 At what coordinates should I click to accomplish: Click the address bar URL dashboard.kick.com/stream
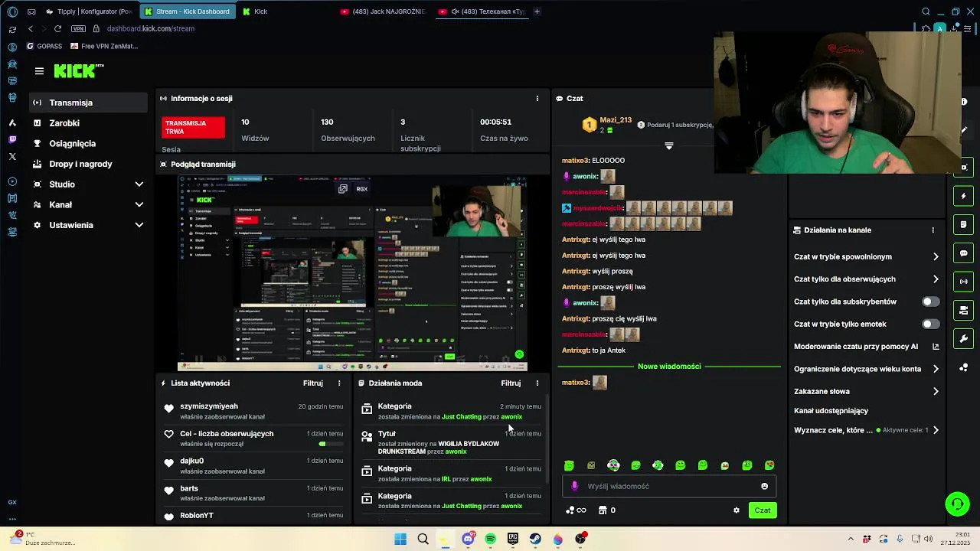coord(151,28)
